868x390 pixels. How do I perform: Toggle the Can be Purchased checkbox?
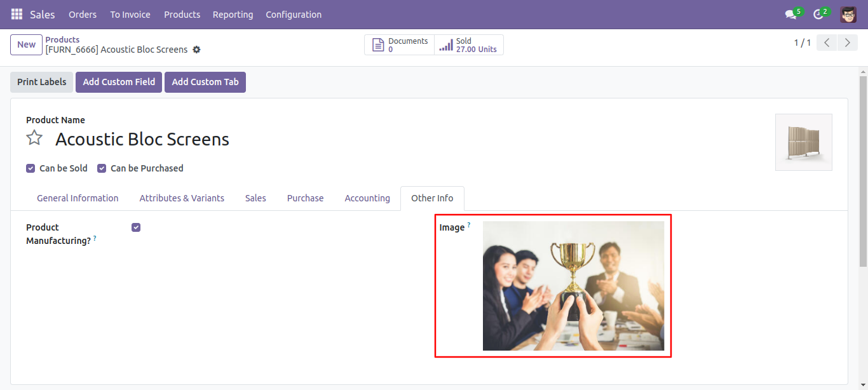102,168
